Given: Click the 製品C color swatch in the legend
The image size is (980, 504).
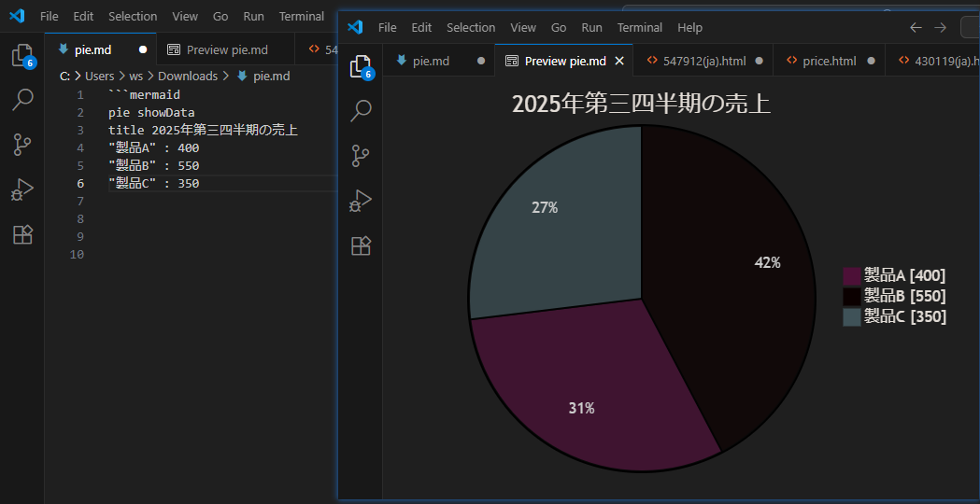Looking at the screenshot, I should tap(852, 316).
